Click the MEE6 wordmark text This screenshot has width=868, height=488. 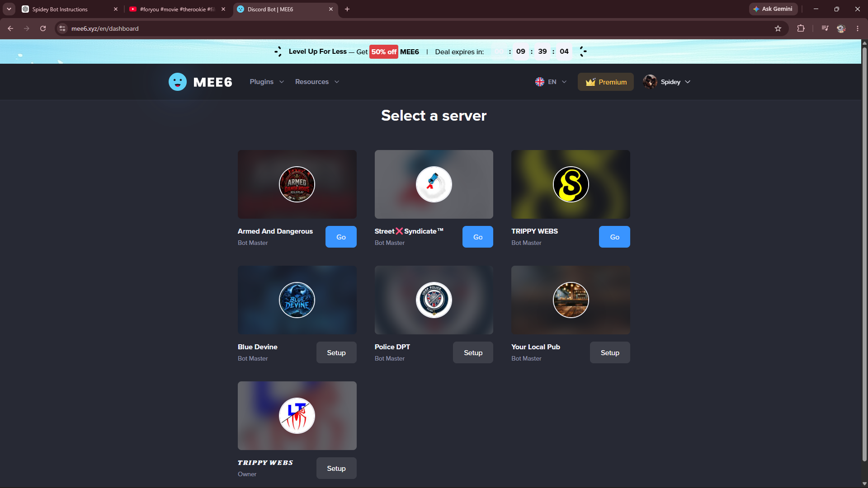tap(213, 82)
